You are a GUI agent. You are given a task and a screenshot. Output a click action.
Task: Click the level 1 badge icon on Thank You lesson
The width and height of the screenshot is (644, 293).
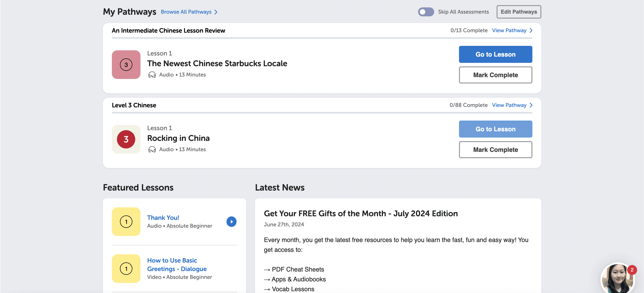coord(126,221)
